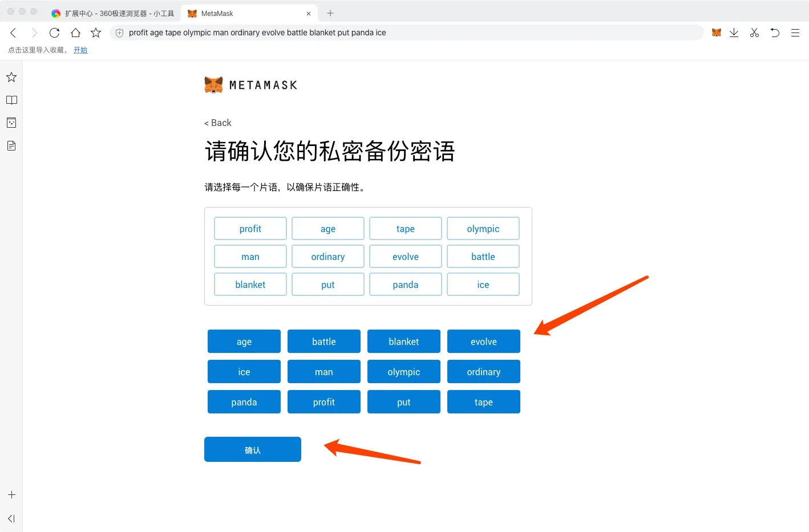
Task: Click the scissors screenshot tool icon
Action: coord(754,33)
